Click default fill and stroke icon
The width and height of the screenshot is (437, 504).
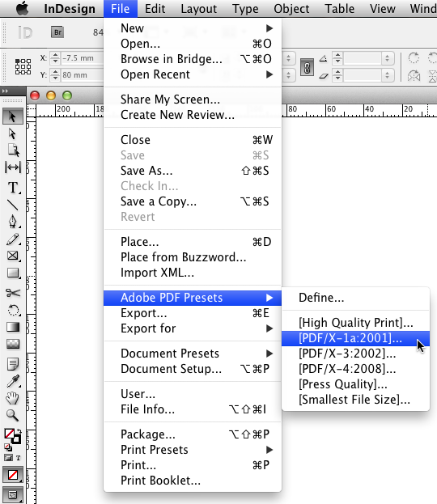click(8, 447)
